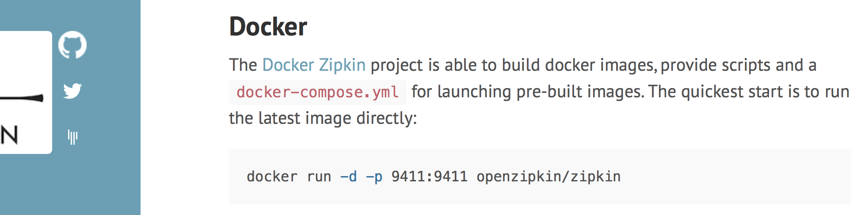
Task: Follow the Docker Zipkin link
Action: click(314, 65)
